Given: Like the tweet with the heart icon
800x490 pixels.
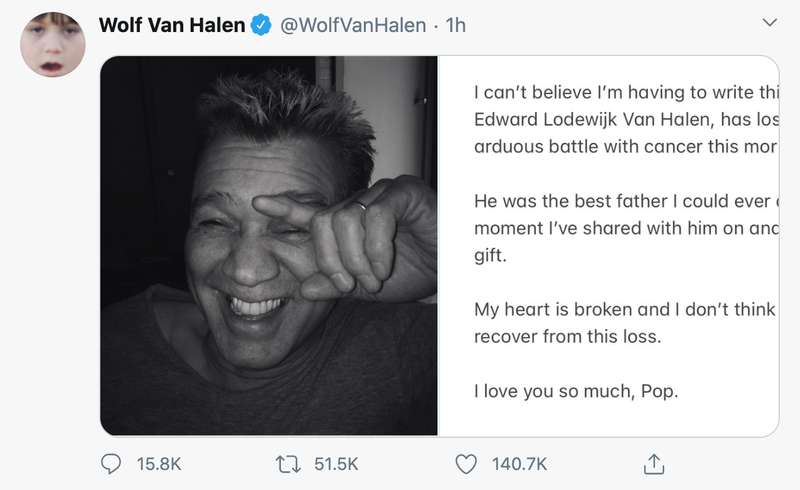Looking at the screenshot, I should tap(466, 464).
